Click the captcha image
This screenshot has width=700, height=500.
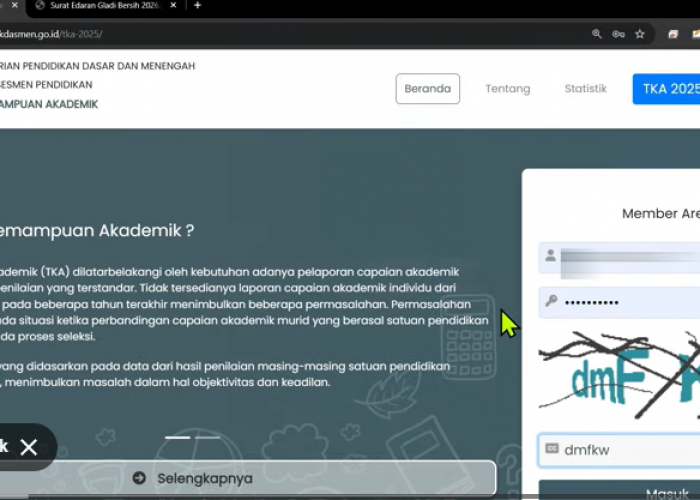(619, 375)
